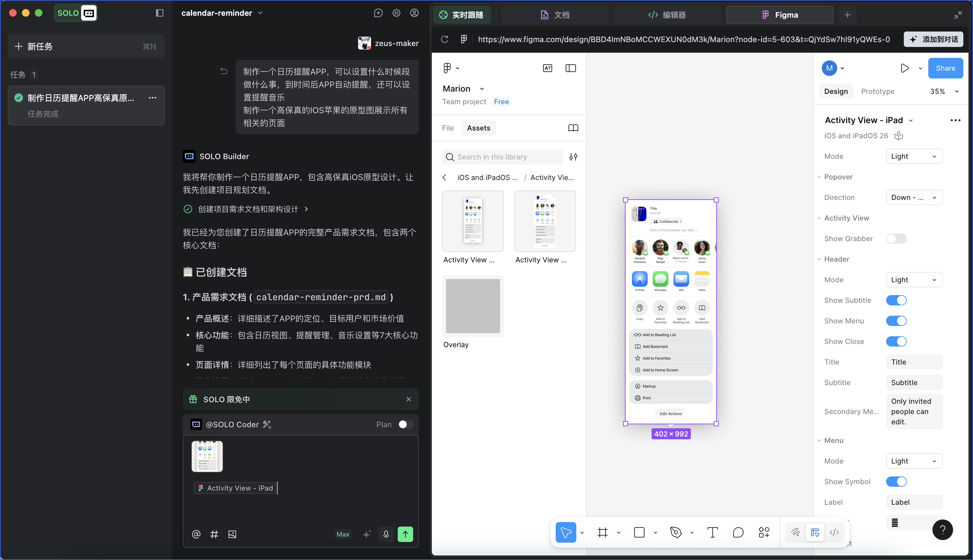Select the Comment tool
The height and width of the screenshot is (560, 973).
pos(738,532)
